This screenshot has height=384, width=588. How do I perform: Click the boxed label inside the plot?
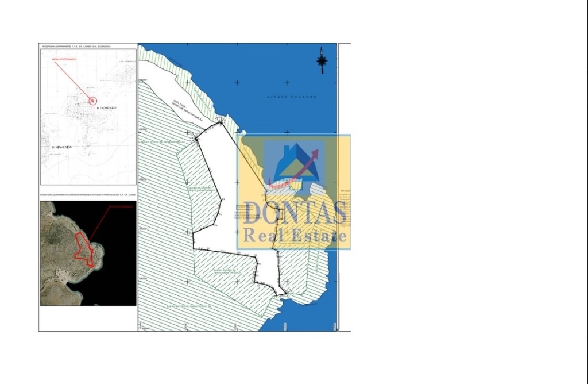tap(245, 207)
